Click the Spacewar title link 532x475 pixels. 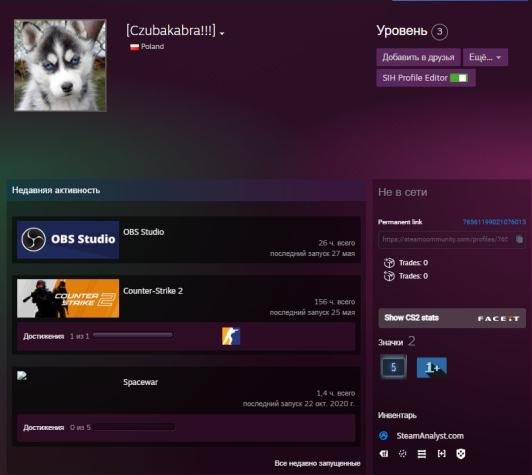[140, 382]
